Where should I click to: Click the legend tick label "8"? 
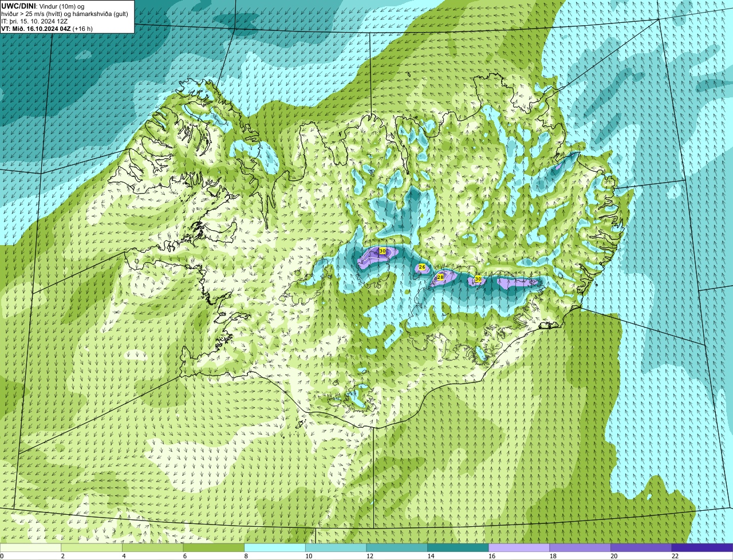pyautogui.click(x=246, y=556)
